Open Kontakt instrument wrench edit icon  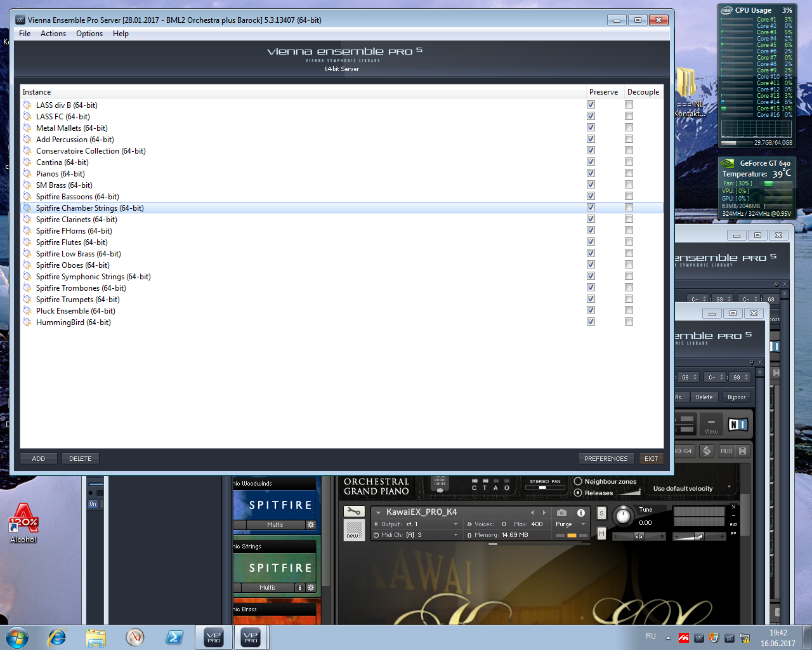click(354, 512)
